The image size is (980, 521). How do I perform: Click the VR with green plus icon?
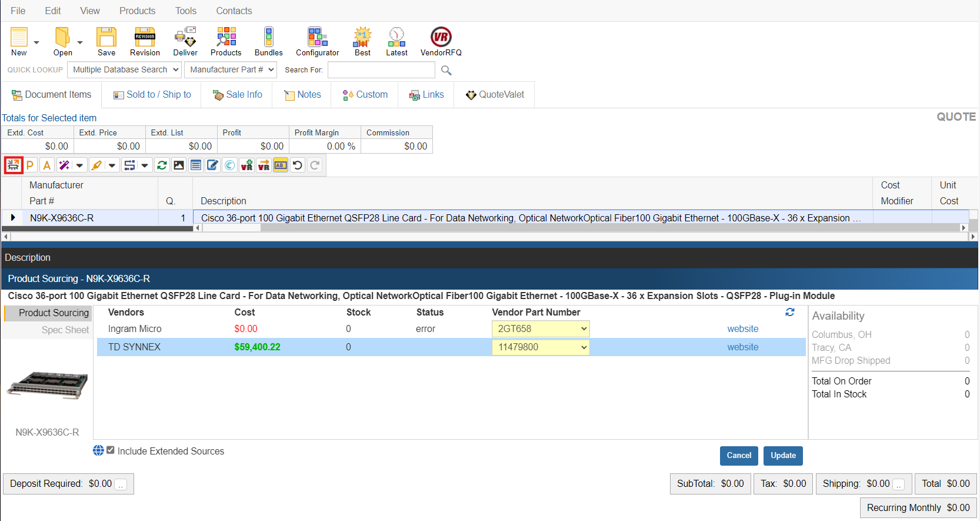tap(247, 165)
